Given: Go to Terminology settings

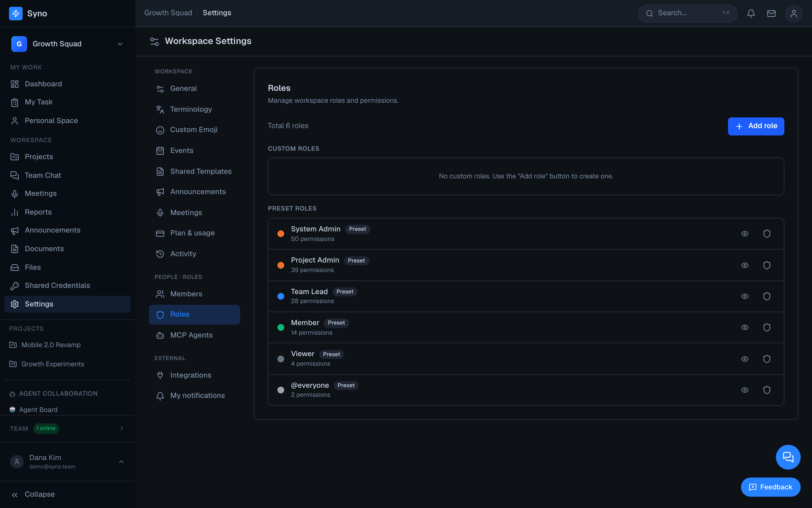Looking at the screenshot, I should (194, 109).
